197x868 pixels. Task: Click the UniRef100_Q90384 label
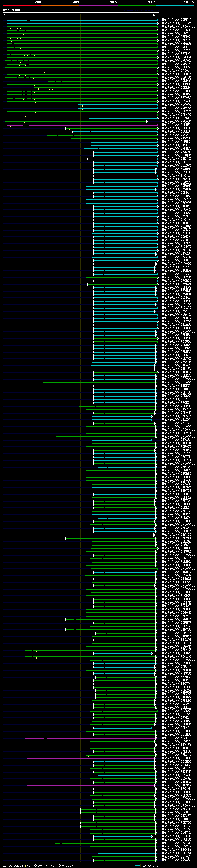click(177, 860)
